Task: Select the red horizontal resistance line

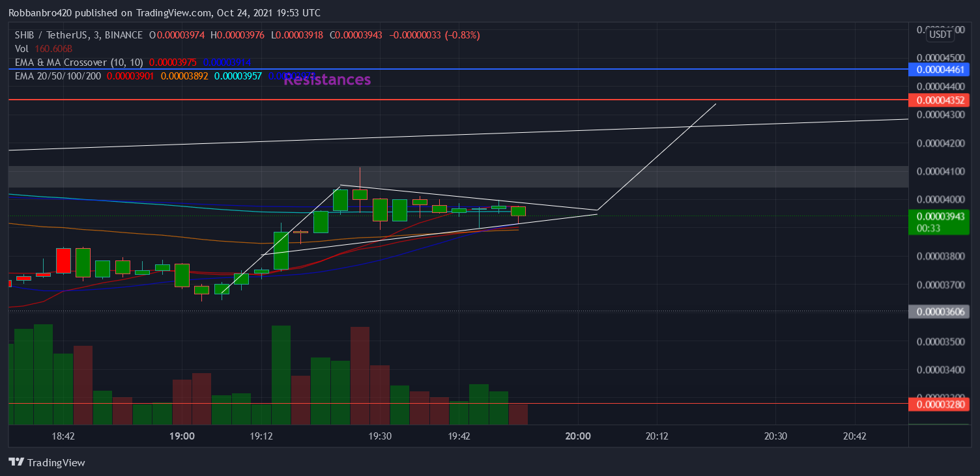Action: (x=458, y=100)
